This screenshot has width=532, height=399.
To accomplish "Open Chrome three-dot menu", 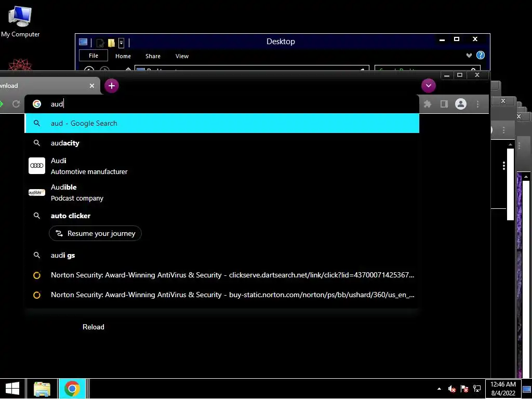I will pos(478,104).
